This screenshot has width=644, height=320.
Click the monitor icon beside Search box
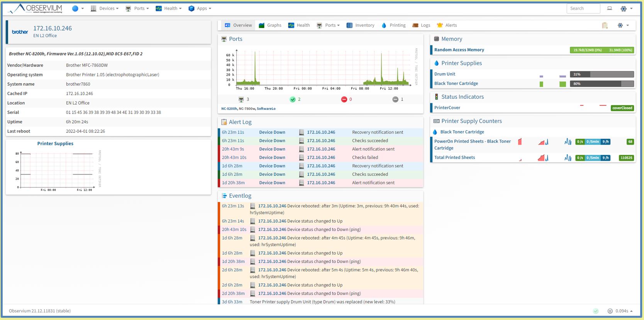point(610,8)
